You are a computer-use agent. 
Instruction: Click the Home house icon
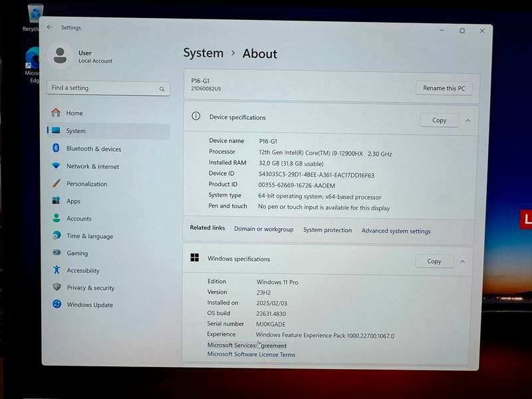click(56, 112)
